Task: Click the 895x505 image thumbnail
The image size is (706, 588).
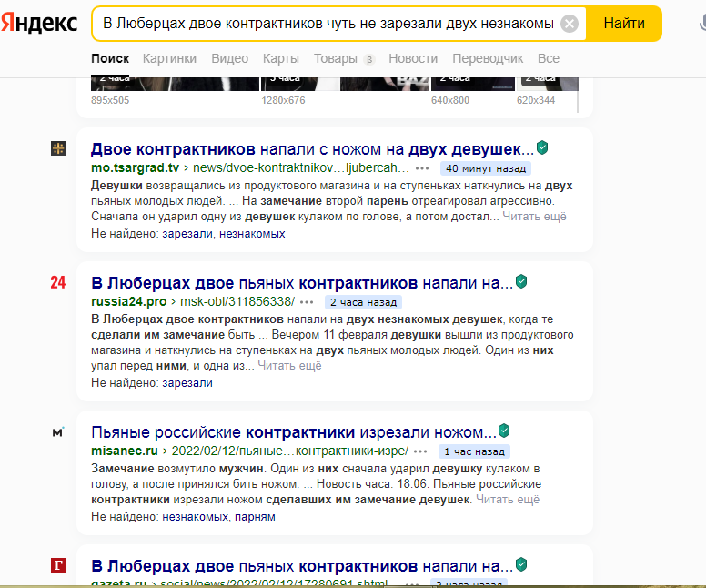Action: tap(175, 84)
